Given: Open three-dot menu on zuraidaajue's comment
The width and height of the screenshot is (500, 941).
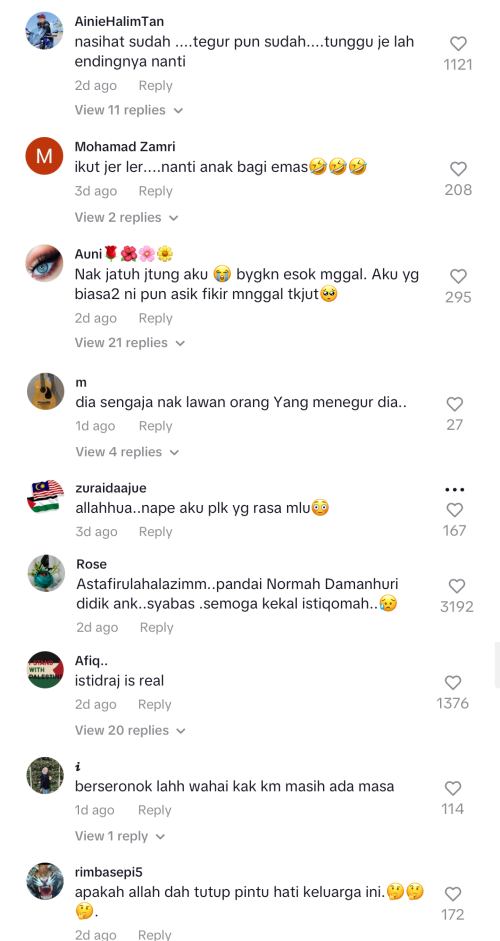Looking at the screenshot, I should (x=455, y=490).
